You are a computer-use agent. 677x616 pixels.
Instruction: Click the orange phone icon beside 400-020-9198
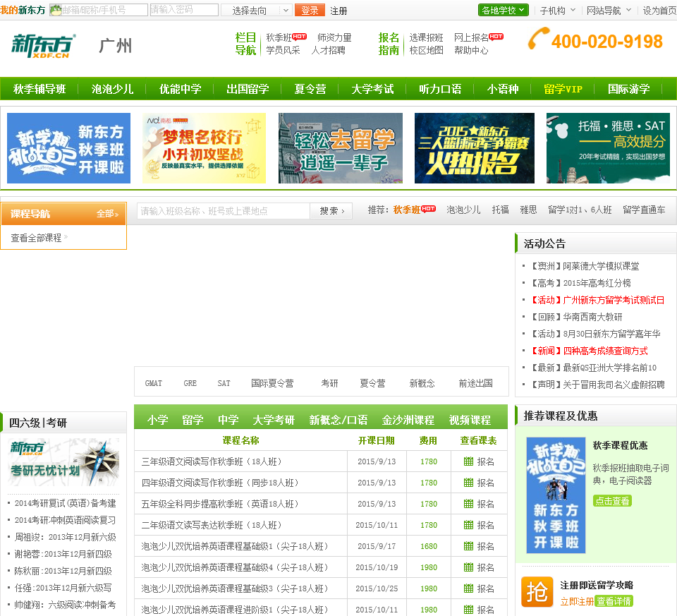(x=538, y=40)
